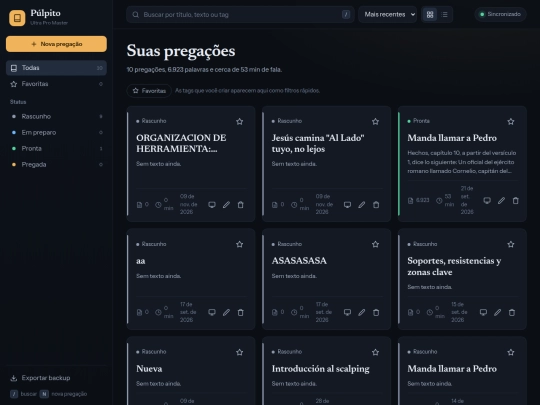Open the Nueva card title

tap(149, 369)
